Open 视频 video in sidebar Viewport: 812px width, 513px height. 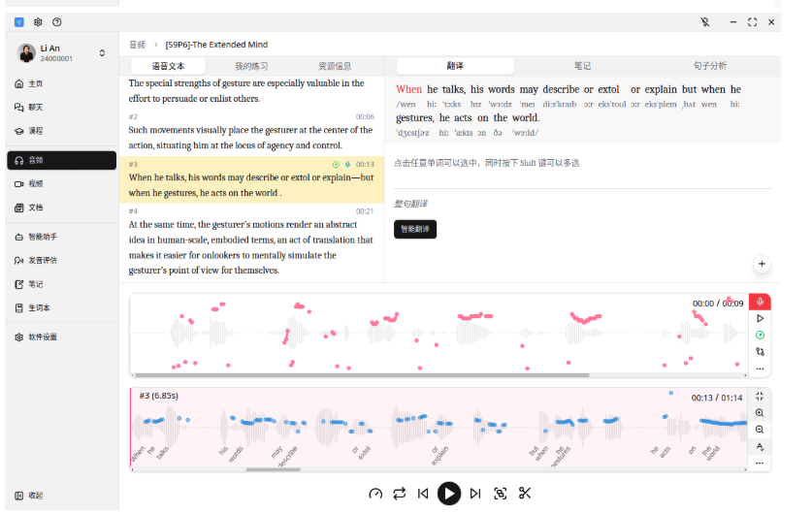coord(61,184)
